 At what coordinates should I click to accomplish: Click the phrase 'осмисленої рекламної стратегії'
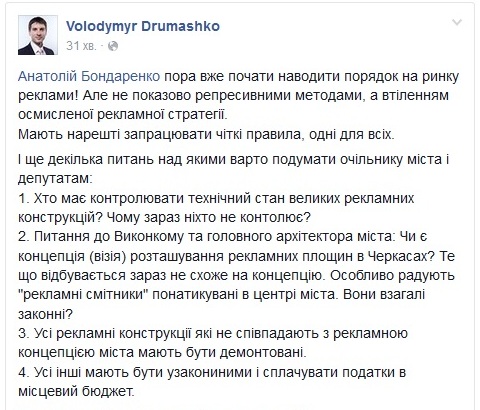pos(122,115)
